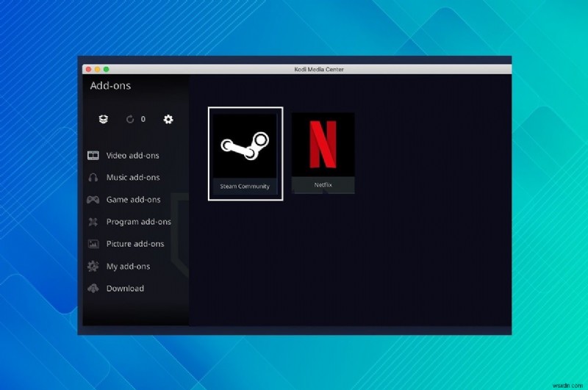Image resolution: width=588 pixels, height=390 pixels.
Task: Open the Steam Community add-on tile
Action: point(245,154)
